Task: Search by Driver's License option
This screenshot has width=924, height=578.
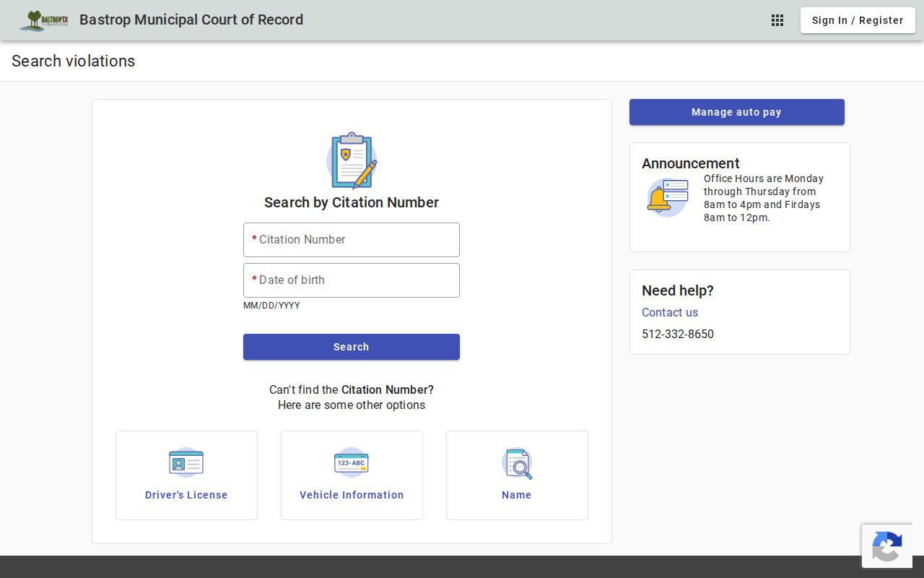Action: click(x=186, y=475)
